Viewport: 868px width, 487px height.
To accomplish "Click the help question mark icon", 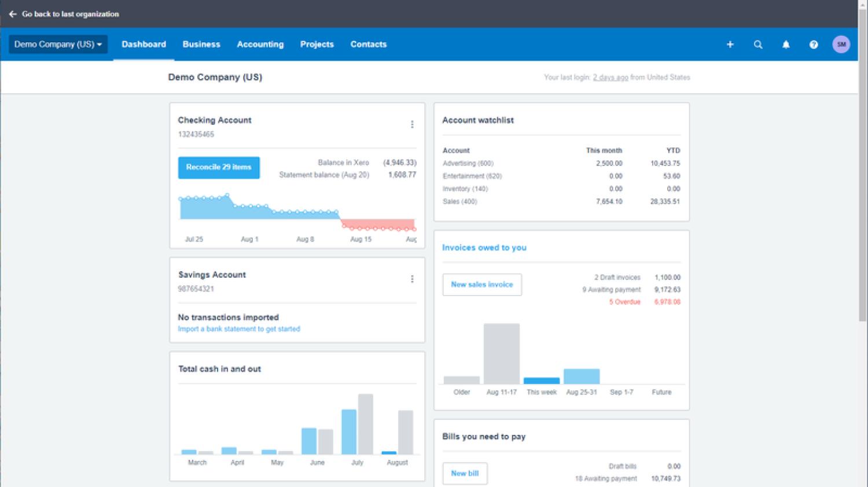I will [x=814, y=45].
